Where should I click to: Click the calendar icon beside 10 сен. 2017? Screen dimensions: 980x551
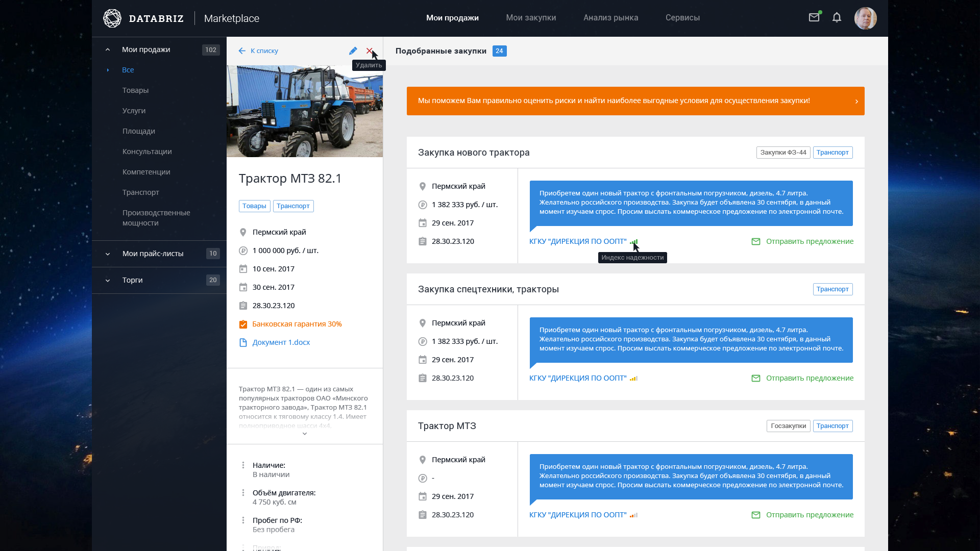click(243, 269)
